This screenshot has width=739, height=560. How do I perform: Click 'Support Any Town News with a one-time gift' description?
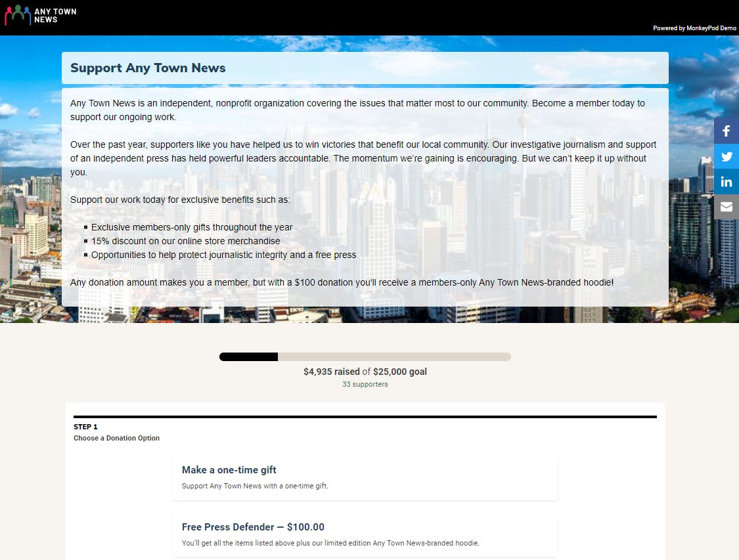coord(255,486)
